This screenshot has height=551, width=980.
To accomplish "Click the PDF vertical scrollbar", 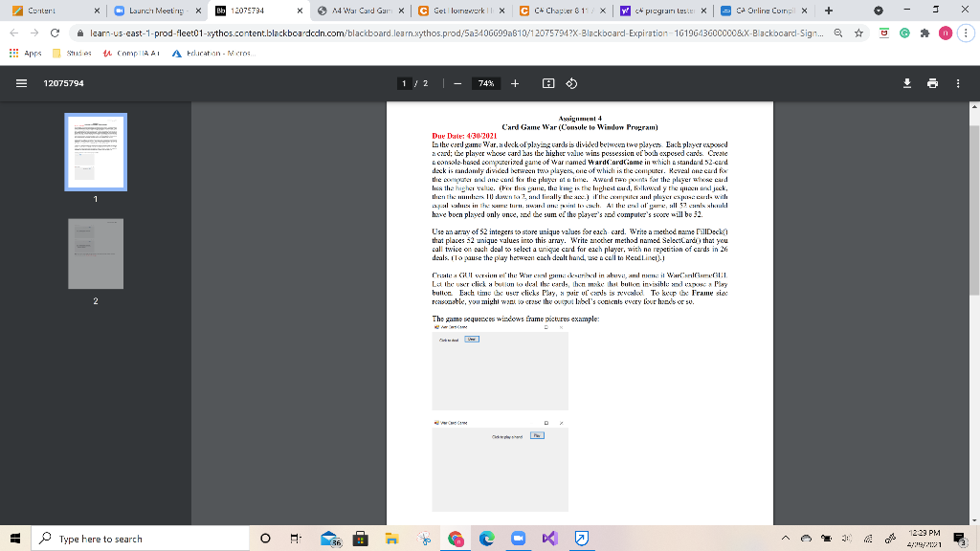I will pos(973,209).
